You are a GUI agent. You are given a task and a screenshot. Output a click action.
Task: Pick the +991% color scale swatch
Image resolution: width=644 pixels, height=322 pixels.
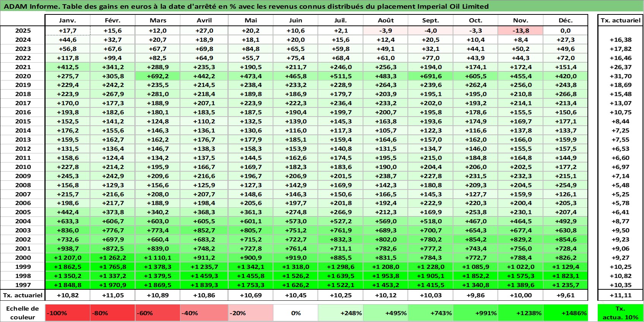click(475, 313)
